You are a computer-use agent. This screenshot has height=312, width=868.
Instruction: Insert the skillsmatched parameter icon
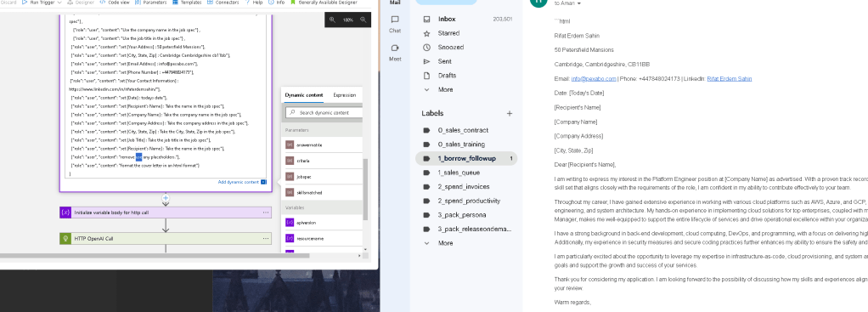[290, 192]
